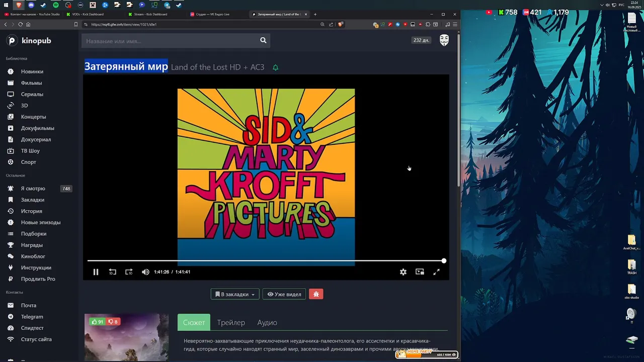Dislike the film with thumbs down 8
Screen dimensions: 644x362
tap(113, 322)
